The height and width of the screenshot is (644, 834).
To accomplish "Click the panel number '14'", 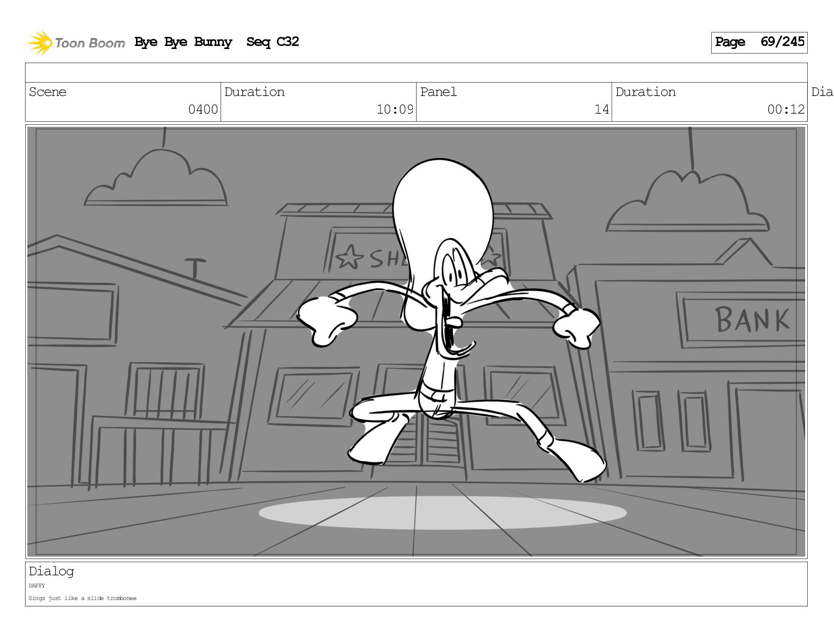I will pyautogui.click(x=601, y=110).
